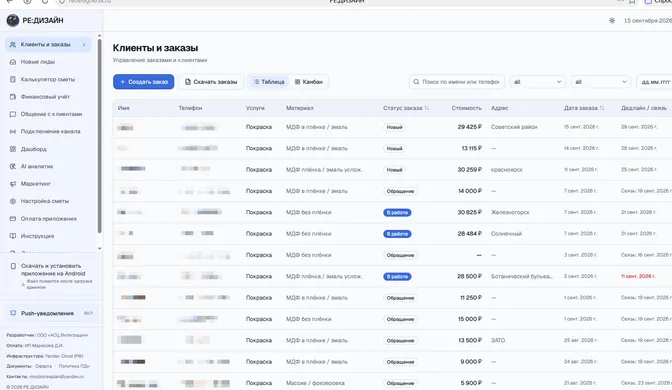This screenshot has height=390, width=672.
Task: Click the Настройка сметы gear icon
Action: click(13, 201)
